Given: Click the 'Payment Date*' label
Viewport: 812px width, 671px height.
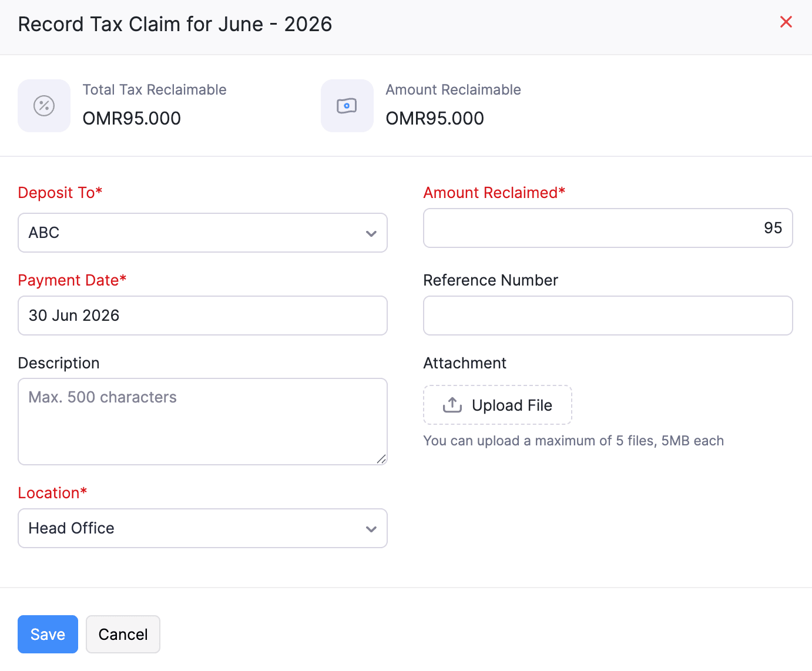Looking at the screenshot, I should pos(72,280).
